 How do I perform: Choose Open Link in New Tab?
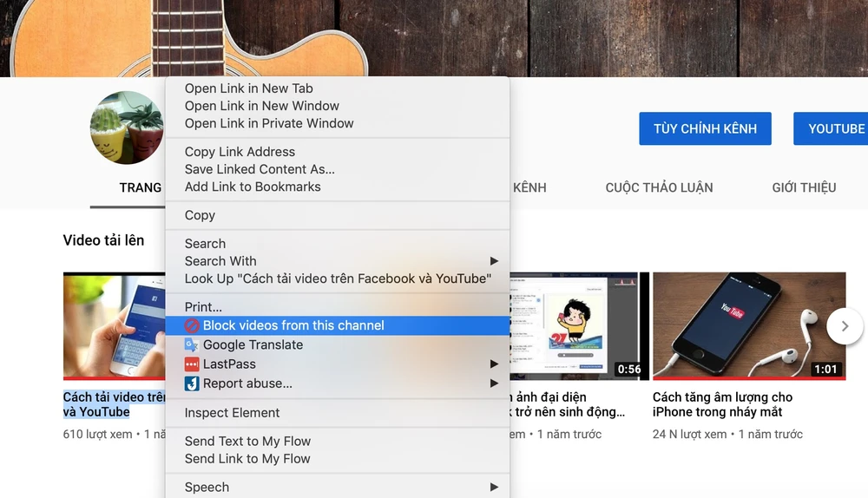pyautogui.click(x=337, y=88)
